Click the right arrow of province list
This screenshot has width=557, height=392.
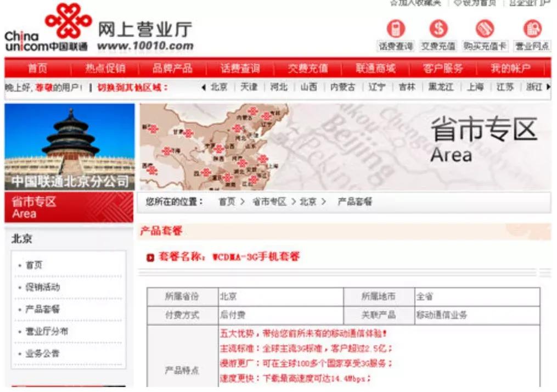click(x=548, y=87)
